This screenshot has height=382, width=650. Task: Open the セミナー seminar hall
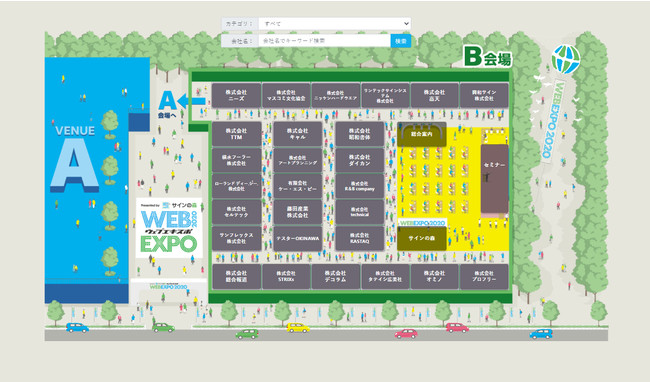495,178
